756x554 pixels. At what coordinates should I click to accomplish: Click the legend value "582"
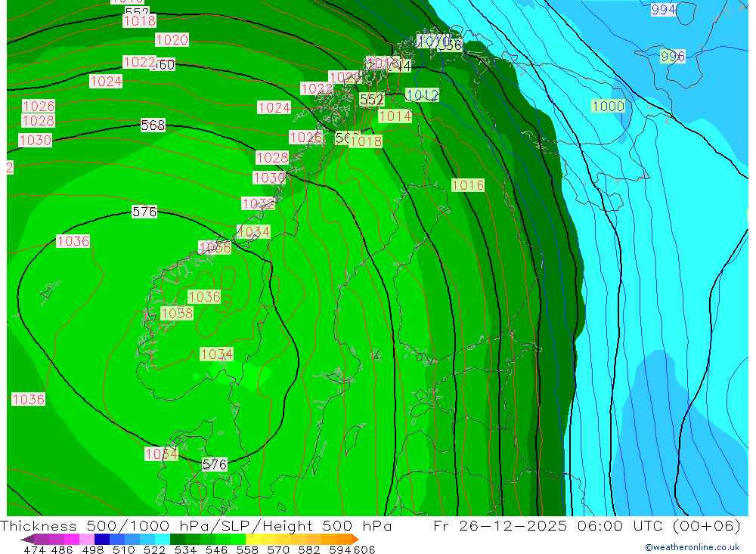308,549
